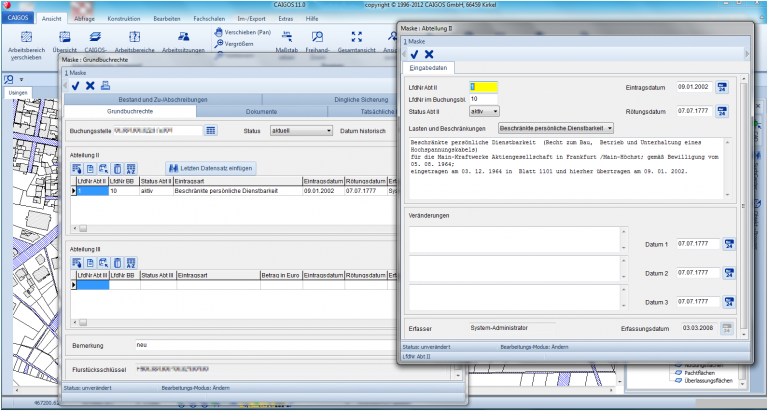Select the Beschränkte persönliche Dienstbarkeit table cell
Screen dimensions: 768x411
tap(237, 191)
